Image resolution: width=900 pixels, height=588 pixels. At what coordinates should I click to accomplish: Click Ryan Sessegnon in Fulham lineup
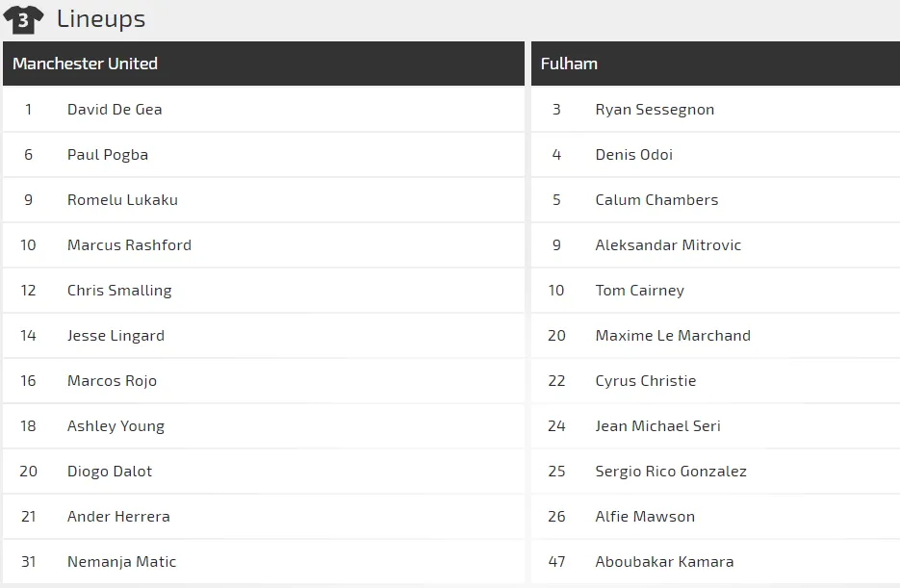[655, 110]
